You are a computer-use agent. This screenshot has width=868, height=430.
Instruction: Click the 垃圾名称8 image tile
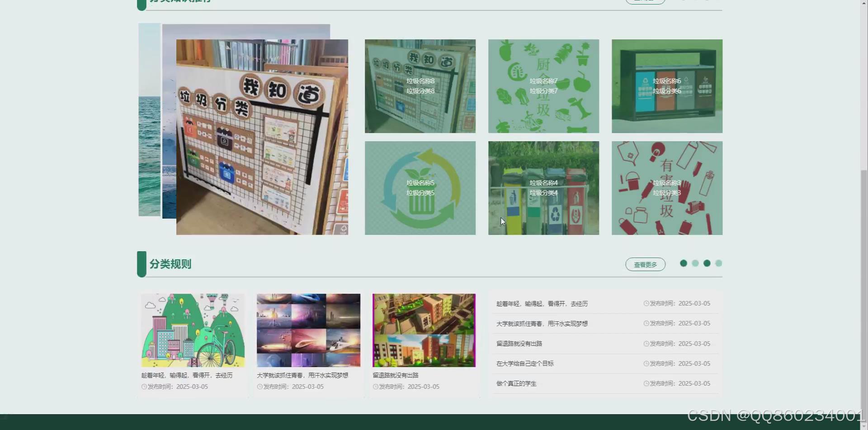[420, 86]
